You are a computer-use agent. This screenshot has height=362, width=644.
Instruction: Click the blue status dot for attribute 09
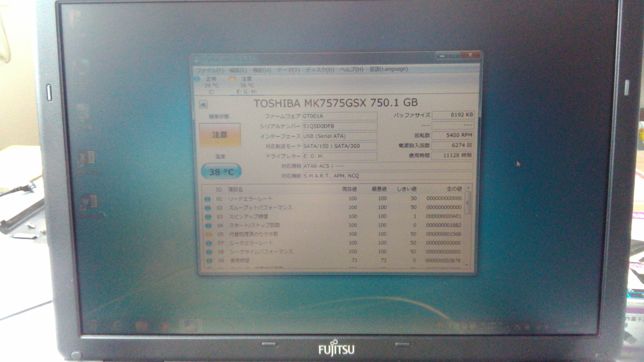[209, 261]
